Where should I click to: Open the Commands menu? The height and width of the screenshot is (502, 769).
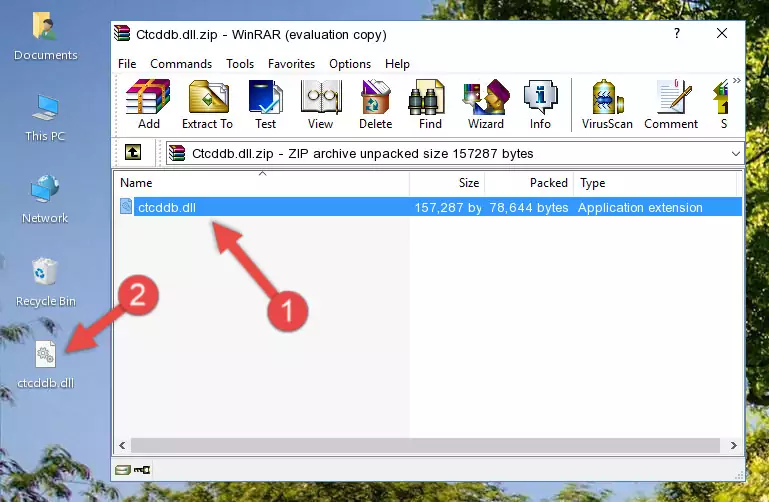(x=181, y=64)
